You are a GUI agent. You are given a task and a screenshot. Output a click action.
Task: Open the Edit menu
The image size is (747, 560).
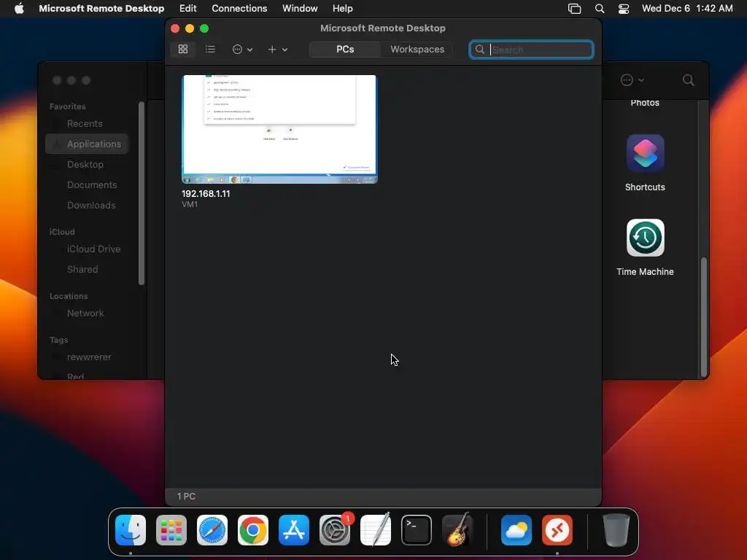(x=187, y=9)
